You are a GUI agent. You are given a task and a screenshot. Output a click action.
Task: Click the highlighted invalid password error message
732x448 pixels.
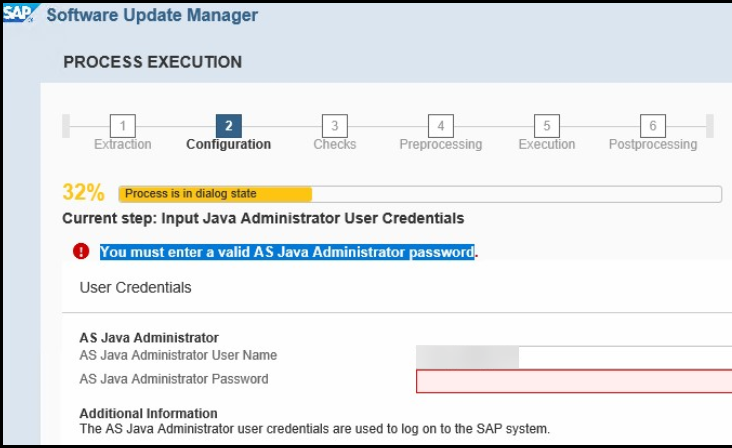coord(287,252)
